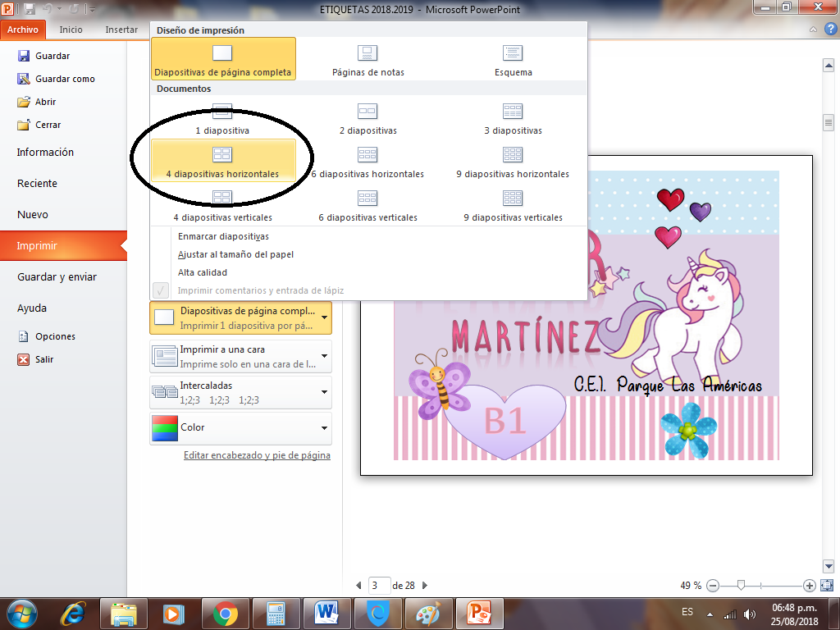This screenshot has height=630, width=840.
Task: Open Diapositivas de página completa dropdown
Action: tap(240, 318)
